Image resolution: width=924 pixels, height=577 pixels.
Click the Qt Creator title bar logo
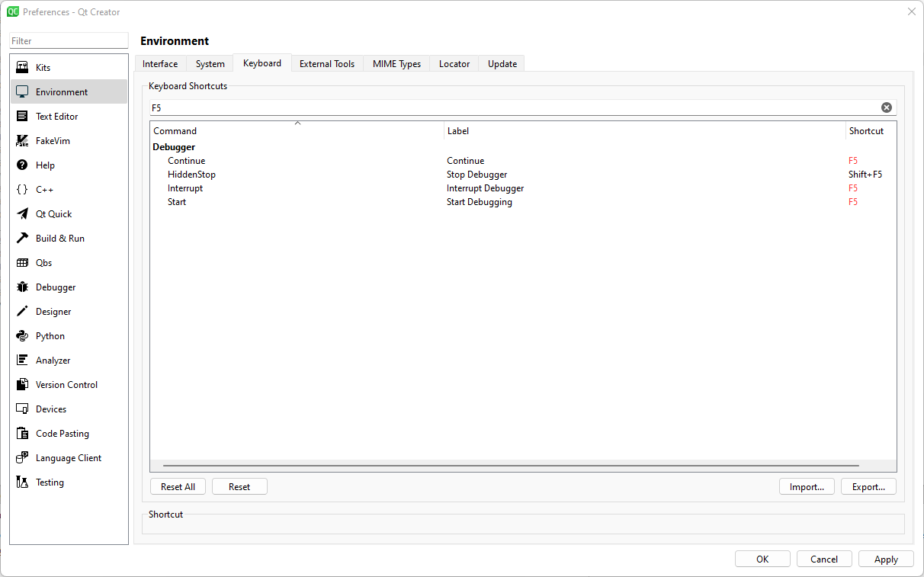pyautogui.click(x=13, y=11)
